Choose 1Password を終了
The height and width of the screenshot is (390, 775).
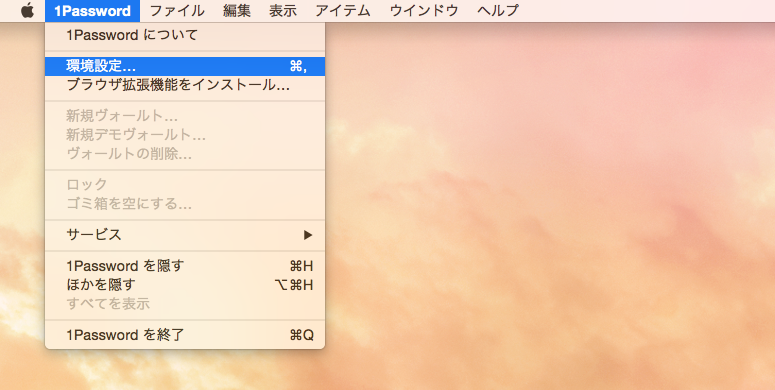point(185,335)
